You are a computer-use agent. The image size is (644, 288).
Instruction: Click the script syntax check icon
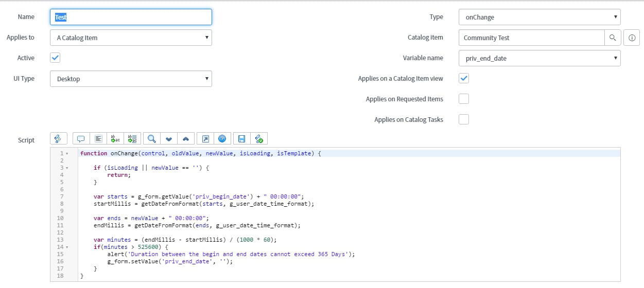tap(259, 139)
